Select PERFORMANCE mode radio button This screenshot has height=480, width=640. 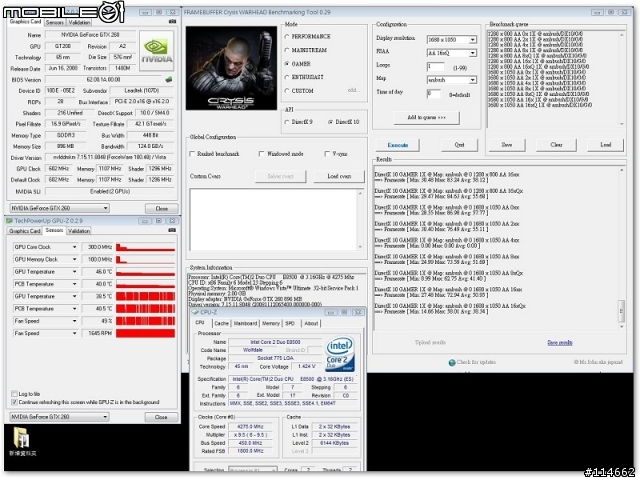(x=287, y=37)
